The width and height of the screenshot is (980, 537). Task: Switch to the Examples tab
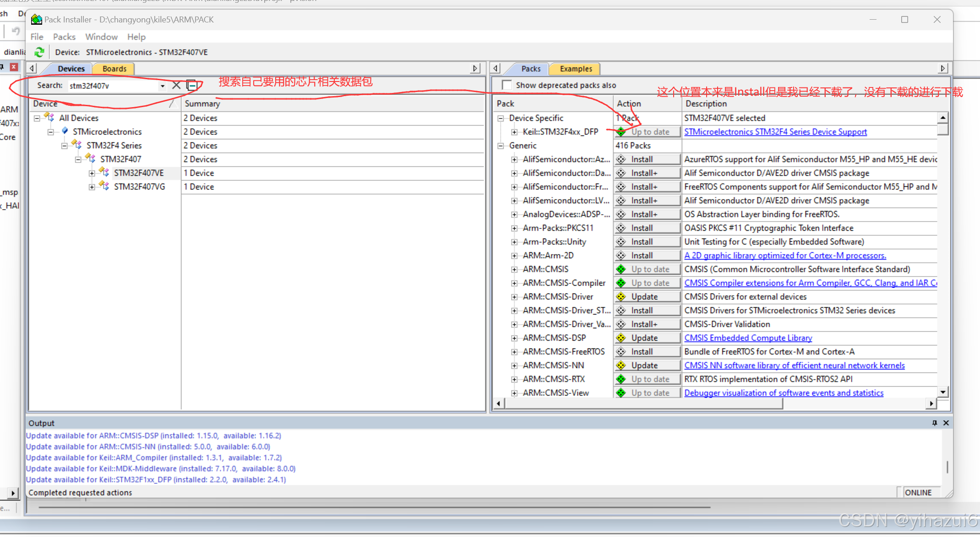(576, 69)
